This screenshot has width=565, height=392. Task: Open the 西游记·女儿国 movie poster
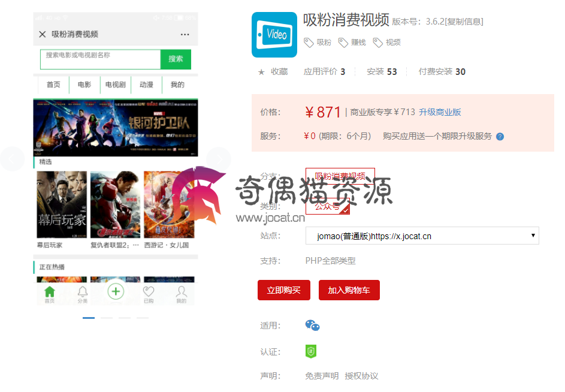click(x=169, y=204)
